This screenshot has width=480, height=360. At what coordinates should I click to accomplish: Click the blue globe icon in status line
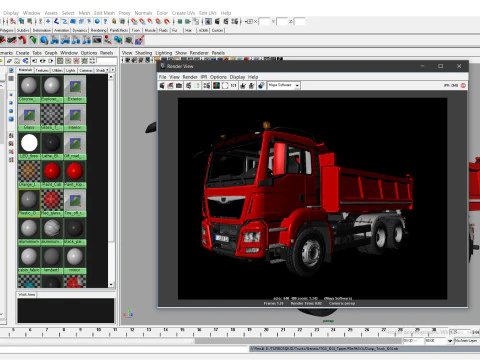click(97, 21)
